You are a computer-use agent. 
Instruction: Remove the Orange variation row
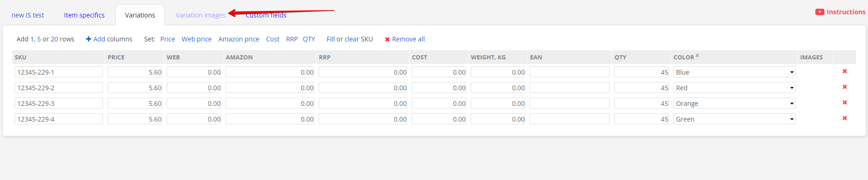845,103
